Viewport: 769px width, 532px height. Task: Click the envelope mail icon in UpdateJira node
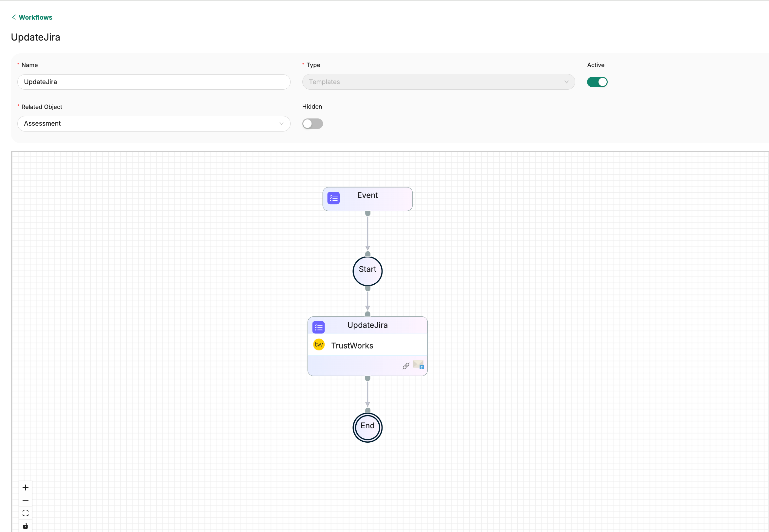(x=418, y=365)
